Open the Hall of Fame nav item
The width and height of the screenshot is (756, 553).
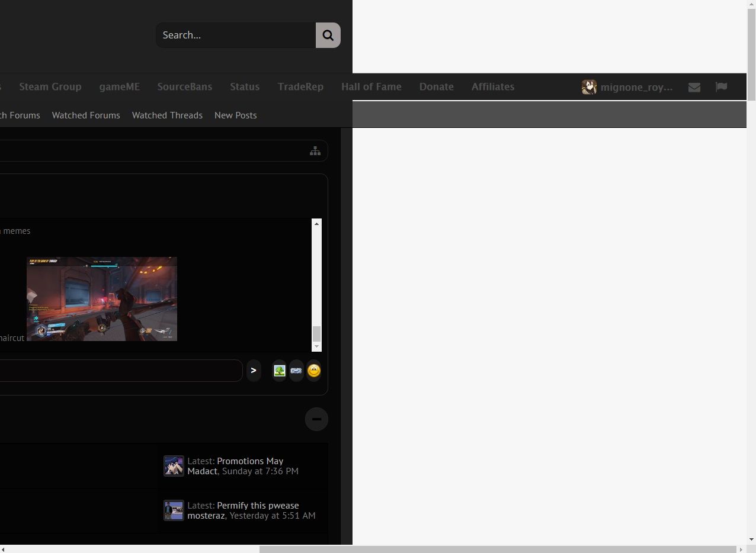coord(371,87)
